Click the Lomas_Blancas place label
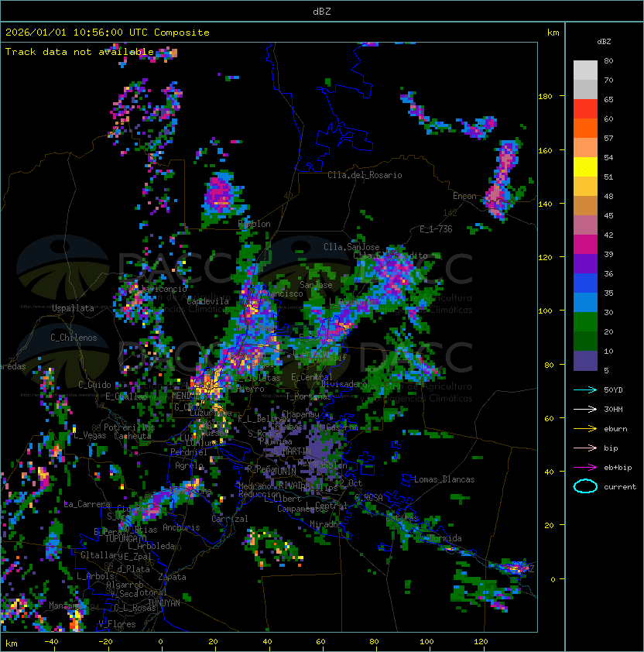This screenshot has height=652, width=644. pyautogui.click(x=444, y=479)
